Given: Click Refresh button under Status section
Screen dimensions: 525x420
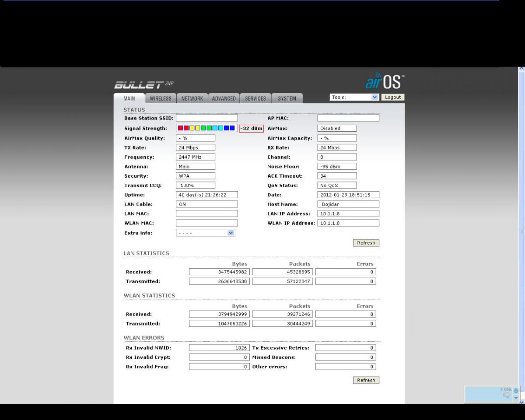Looking at the screenshot, I should tap(366, 243).
